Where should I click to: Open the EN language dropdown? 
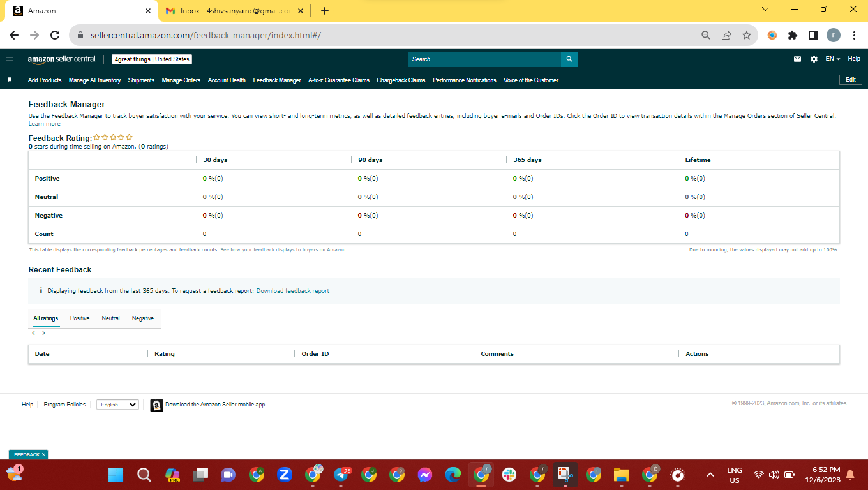point(832,59)
